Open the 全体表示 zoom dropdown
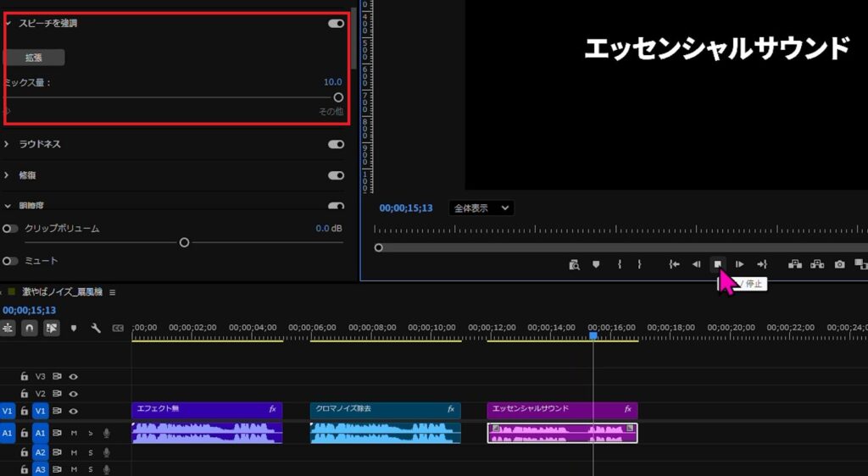Viewport: 868px width, 476px height. (481, 208)
